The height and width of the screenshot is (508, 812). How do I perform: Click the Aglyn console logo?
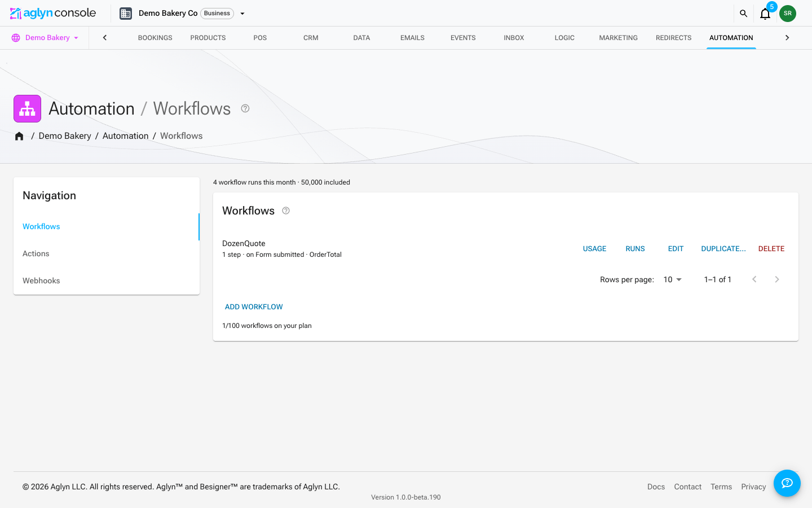[x=53, y=13]
